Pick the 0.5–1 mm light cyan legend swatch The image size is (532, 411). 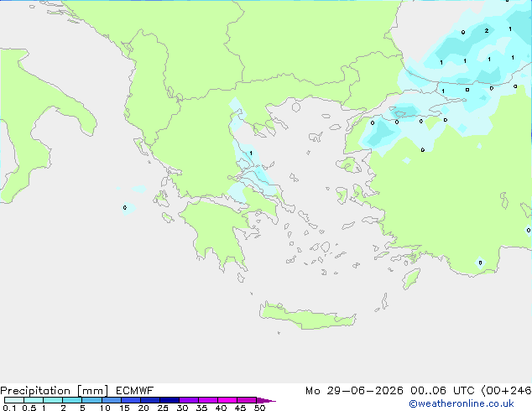pyautogui.click(x=34, y=400)
